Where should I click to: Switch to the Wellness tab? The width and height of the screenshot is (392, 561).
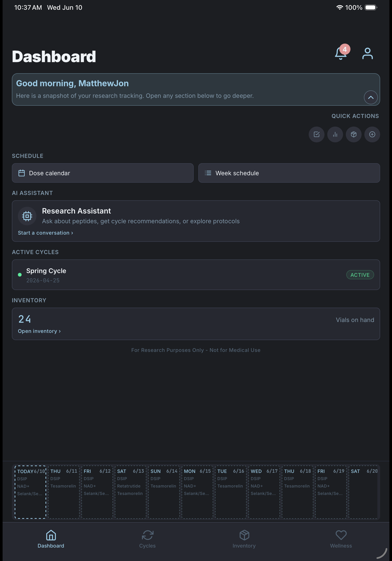tap(341, 539)
